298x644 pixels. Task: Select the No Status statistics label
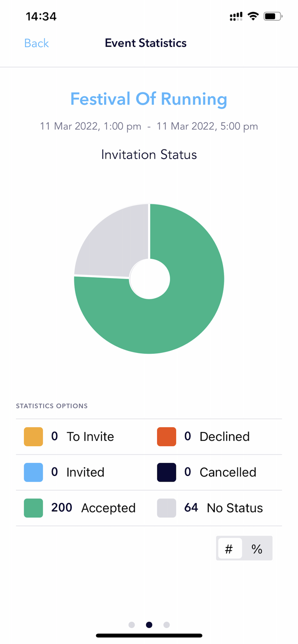(x=235, y=508)
